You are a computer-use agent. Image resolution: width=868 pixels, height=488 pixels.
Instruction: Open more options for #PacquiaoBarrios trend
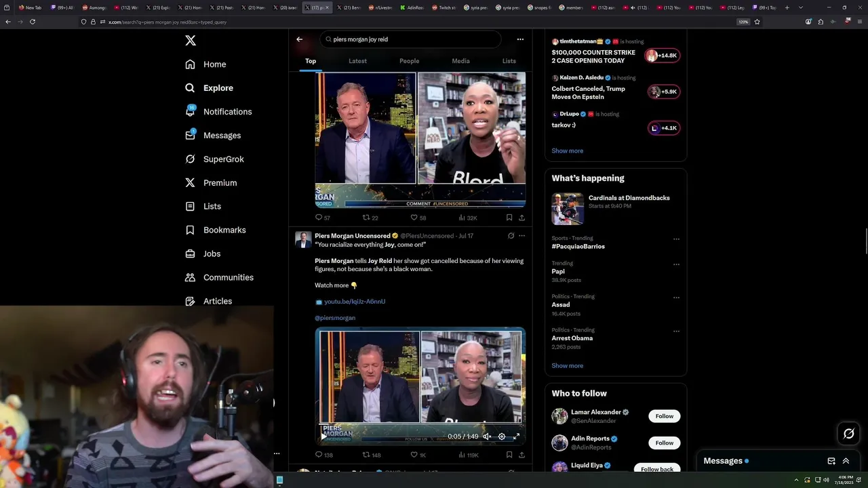pyautogui.click(x=676, y=239)
